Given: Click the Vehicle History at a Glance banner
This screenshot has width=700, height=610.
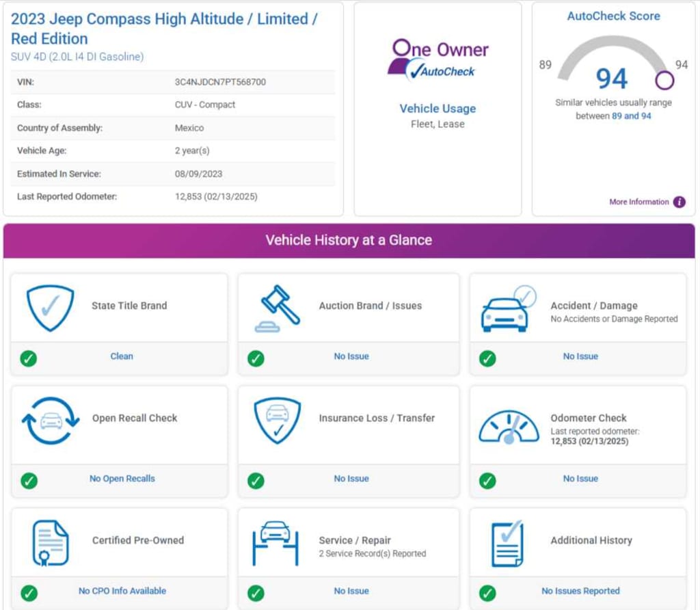Looking at the screenshot, I should (349, 240).
